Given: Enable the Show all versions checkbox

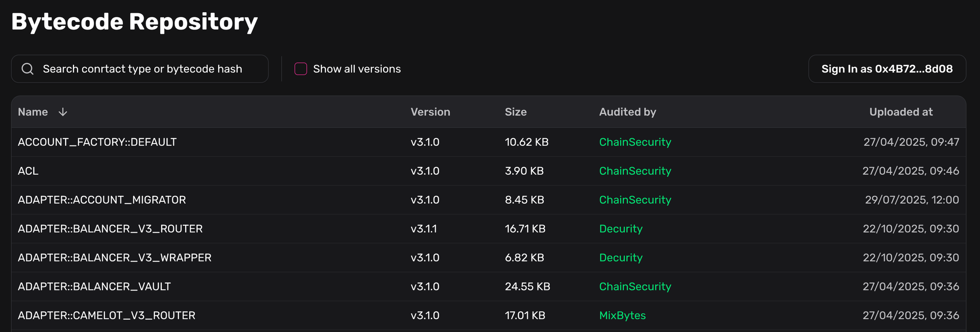Looking at the screenshot, I should (300, 69).
